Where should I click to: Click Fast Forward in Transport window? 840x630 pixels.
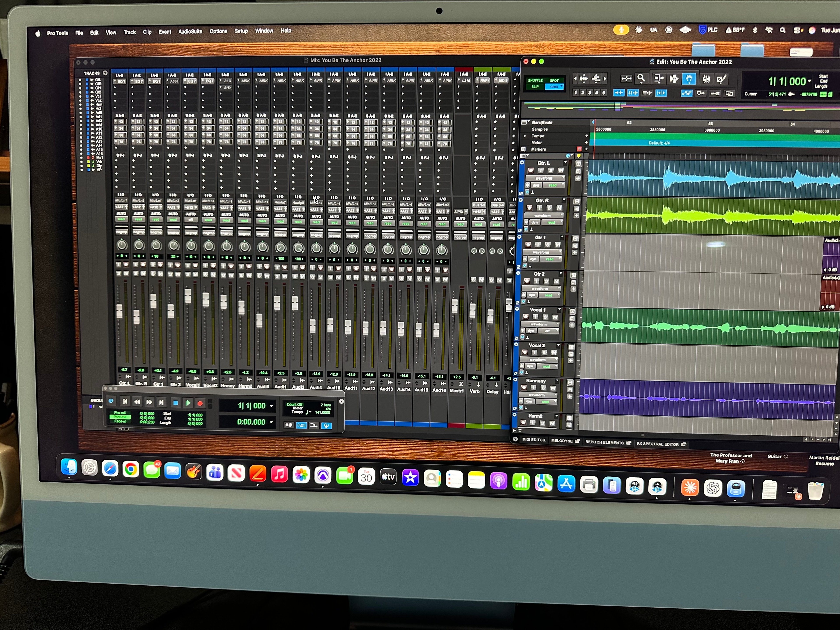pos(150,402)
